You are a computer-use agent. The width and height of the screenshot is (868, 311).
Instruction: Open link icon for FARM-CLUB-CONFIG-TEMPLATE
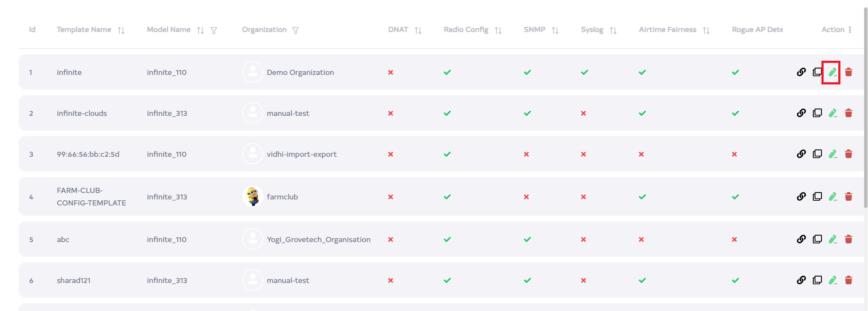pyautogui.click(x=801, y=197)
